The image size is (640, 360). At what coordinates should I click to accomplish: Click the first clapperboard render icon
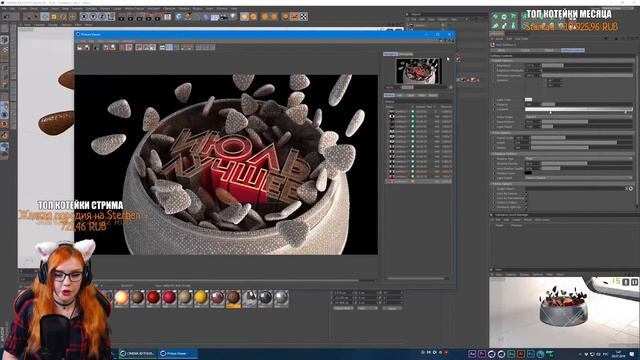click(122, 17)
